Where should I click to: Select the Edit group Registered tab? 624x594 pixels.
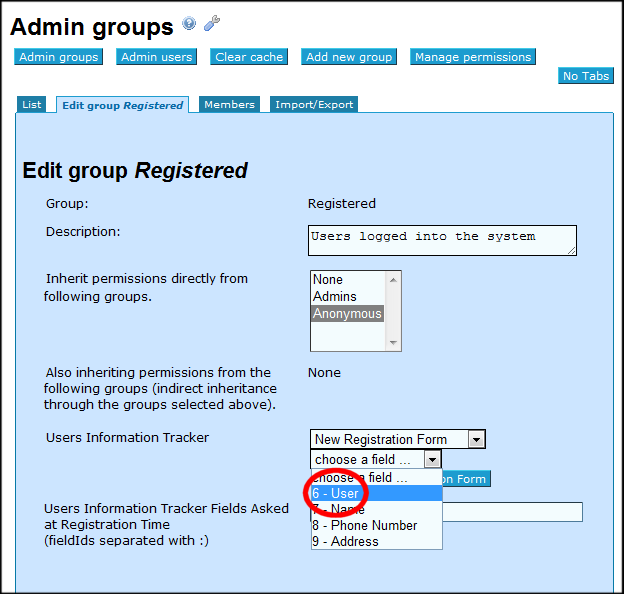click(x=122, y=105)
